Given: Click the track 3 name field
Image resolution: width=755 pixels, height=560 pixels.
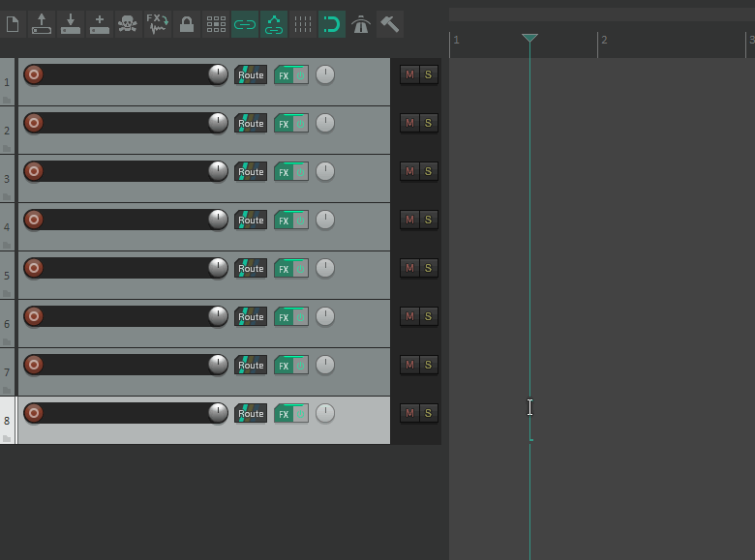Looking at the screenshot, I should [x=126, y=171].
